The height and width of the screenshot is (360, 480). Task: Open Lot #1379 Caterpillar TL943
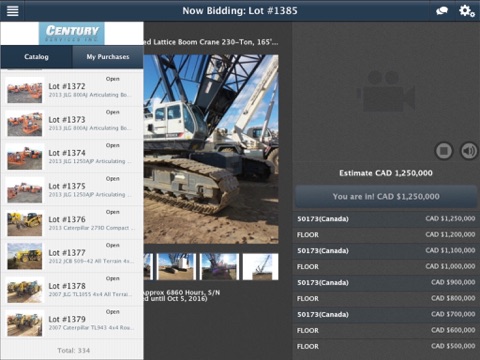coord(72,323)
